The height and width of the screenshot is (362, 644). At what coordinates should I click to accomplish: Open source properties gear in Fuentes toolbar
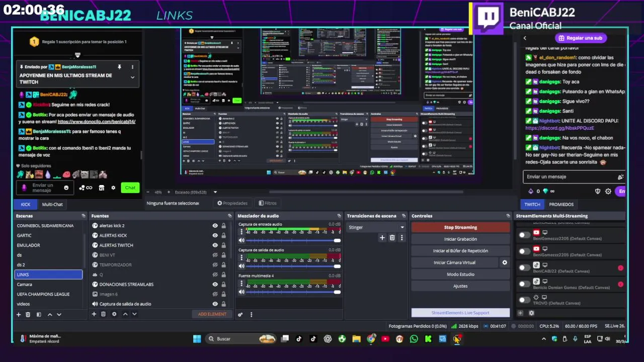tap(114, 314)
